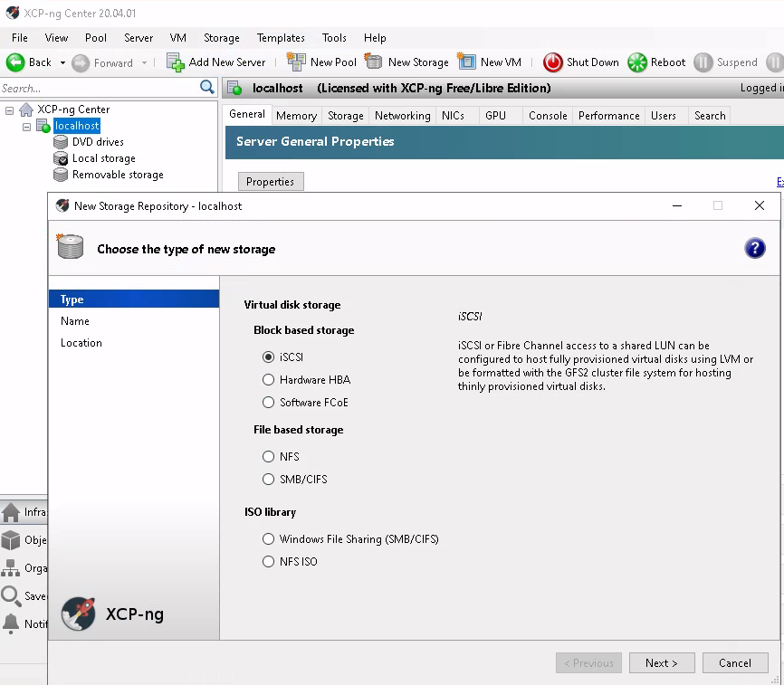Select the iSCSI radio button
Image resolution: width=784 pixels, height=685 pixels.
click(x=269, y=357)
